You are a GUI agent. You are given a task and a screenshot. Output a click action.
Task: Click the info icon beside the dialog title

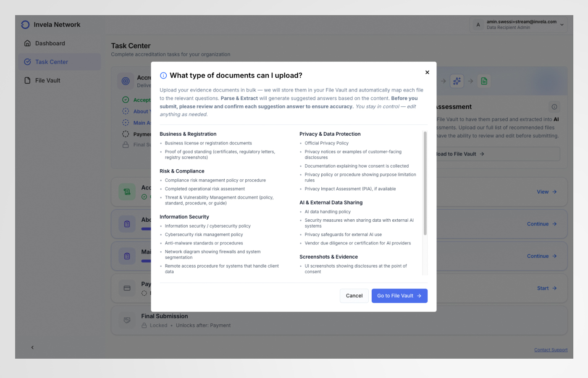(163, 75)
